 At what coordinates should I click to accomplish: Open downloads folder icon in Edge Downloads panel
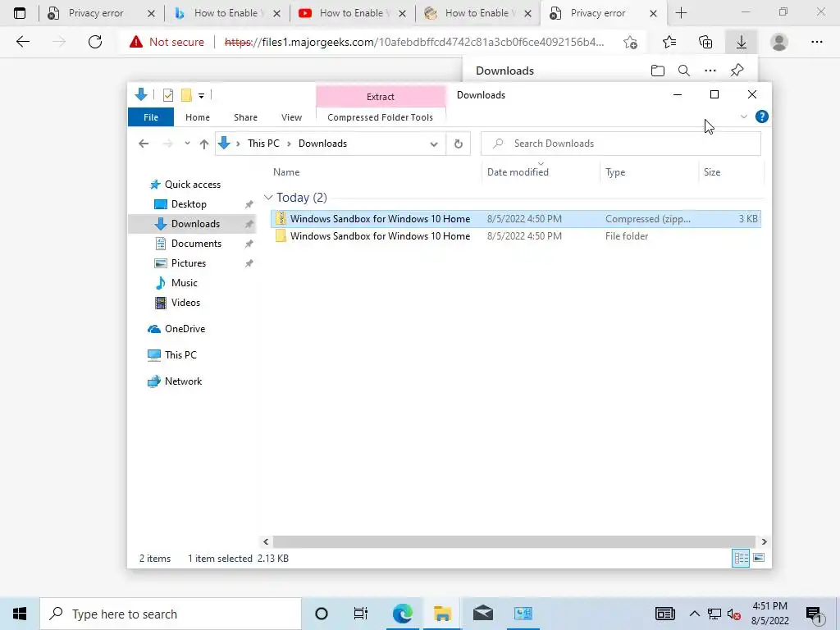(x=657, y=71)
